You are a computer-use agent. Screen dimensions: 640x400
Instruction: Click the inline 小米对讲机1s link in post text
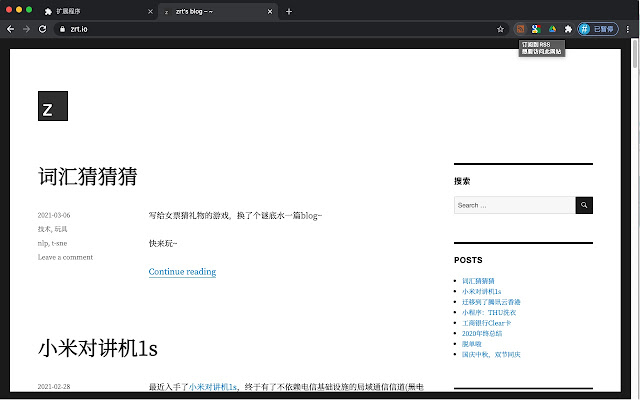[x=213, y=387]
